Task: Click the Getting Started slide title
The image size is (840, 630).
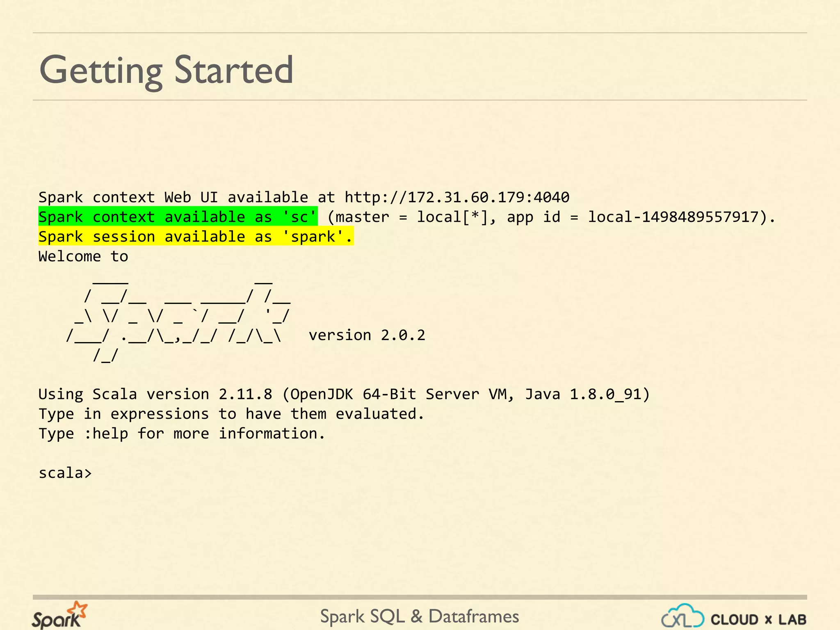Action: [166, 70]
